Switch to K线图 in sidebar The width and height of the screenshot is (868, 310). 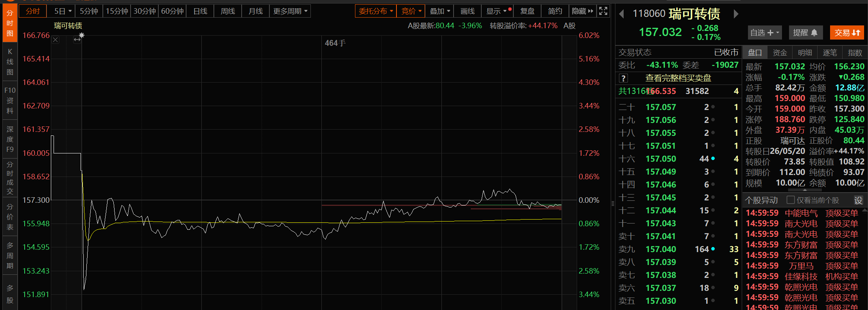tap(10, 62)
